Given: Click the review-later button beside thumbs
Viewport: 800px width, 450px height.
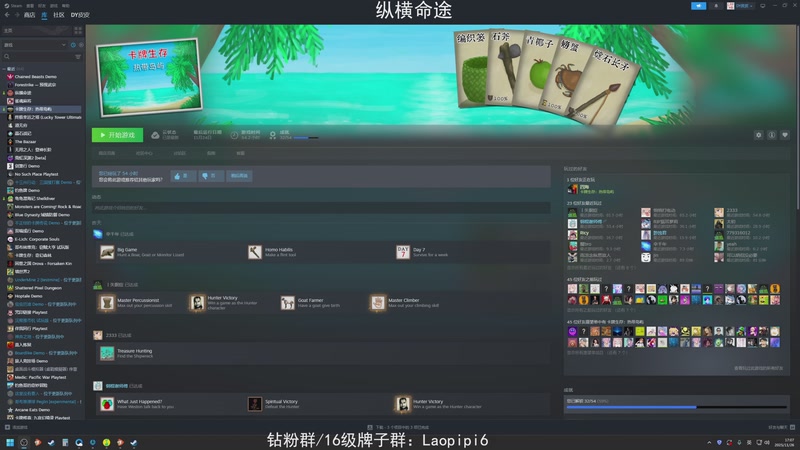Looking at the screenshot, I should pos(239,176).
